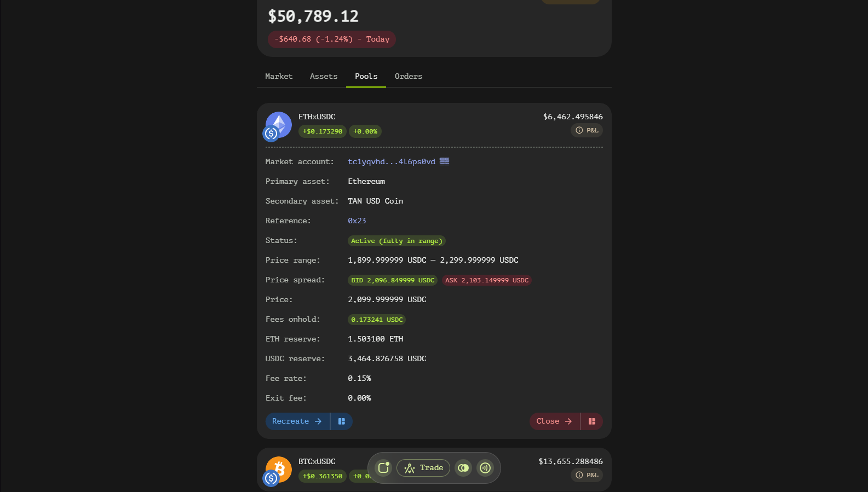
Task: Click the BID 2,096.849999 USDC badge
Action: point(392,280)
